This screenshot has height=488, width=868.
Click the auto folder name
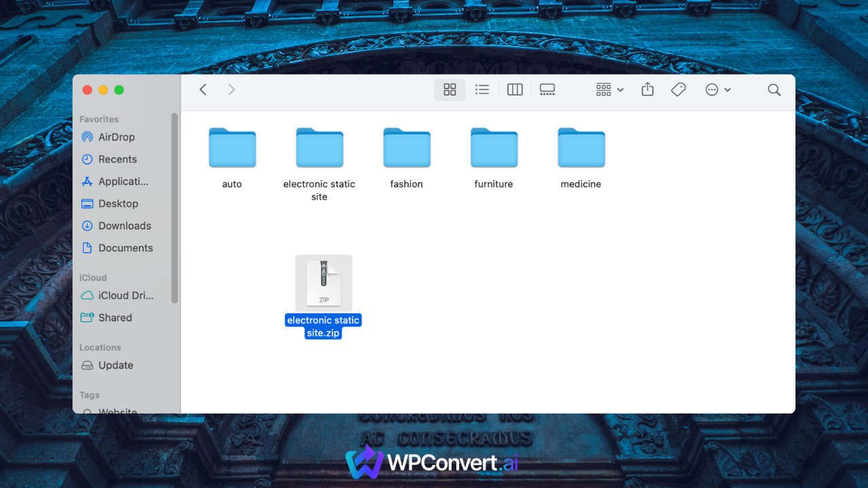point(232,184)
